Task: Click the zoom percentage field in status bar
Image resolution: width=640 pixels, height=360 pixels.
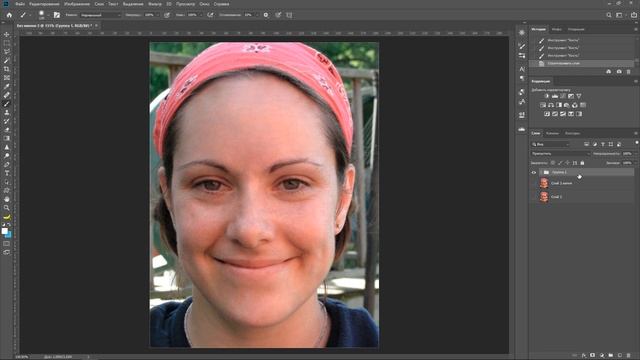Action: pos(22,357)
